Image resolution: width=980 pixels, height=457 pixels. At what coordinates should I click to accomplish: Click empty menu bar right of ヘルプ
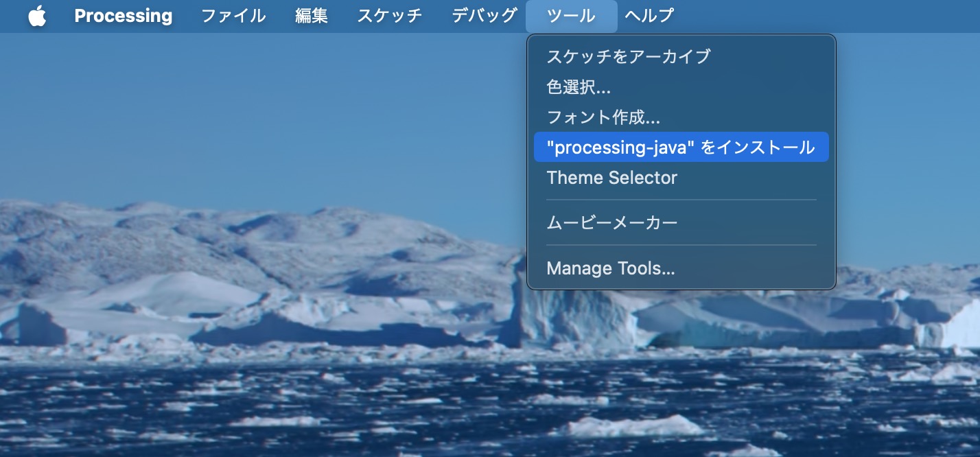[x=824, y=16]
